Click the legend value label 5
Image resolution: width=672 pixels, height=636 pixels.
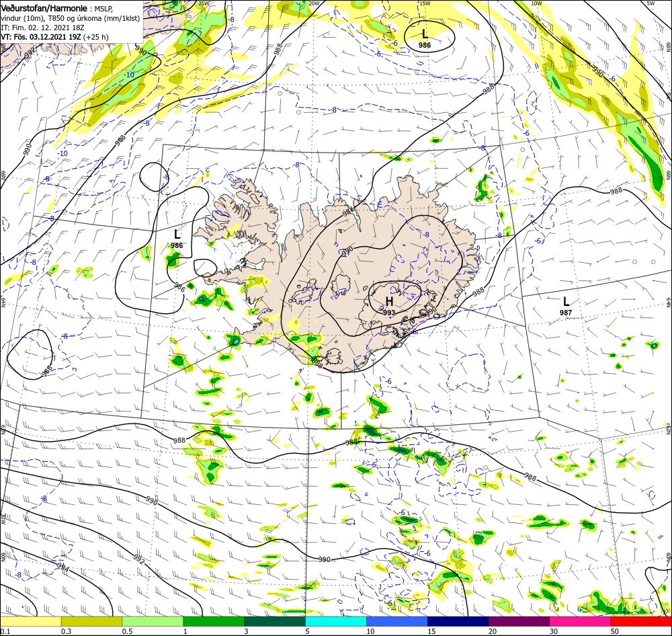click(307, 631)
